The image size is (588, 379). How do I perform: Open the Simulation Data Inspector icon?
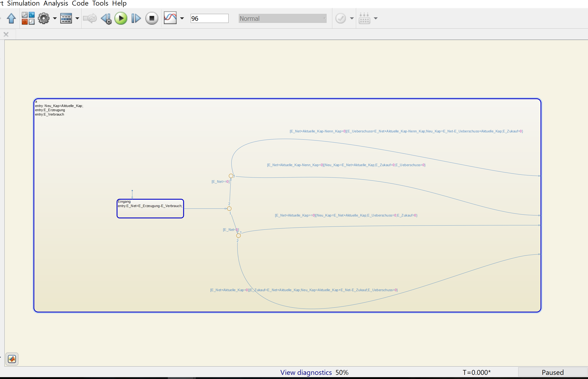tap(170, 18)
